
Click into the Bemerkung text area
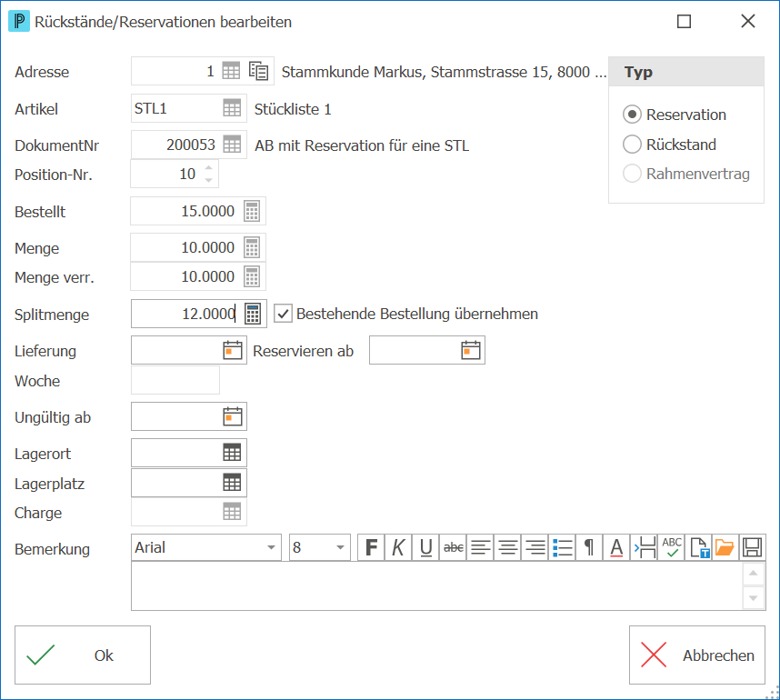(x=436, y=586)
